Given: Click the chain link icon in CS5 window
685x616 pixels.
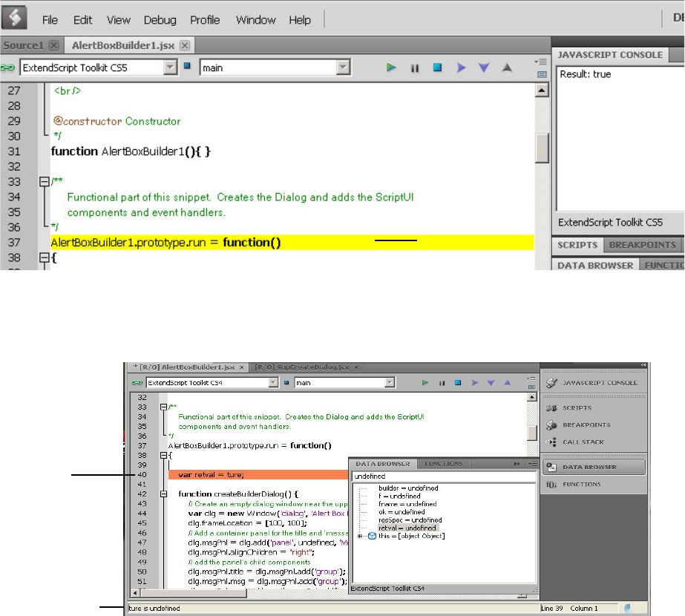Looking at the screenshot, I should (8, 68).
